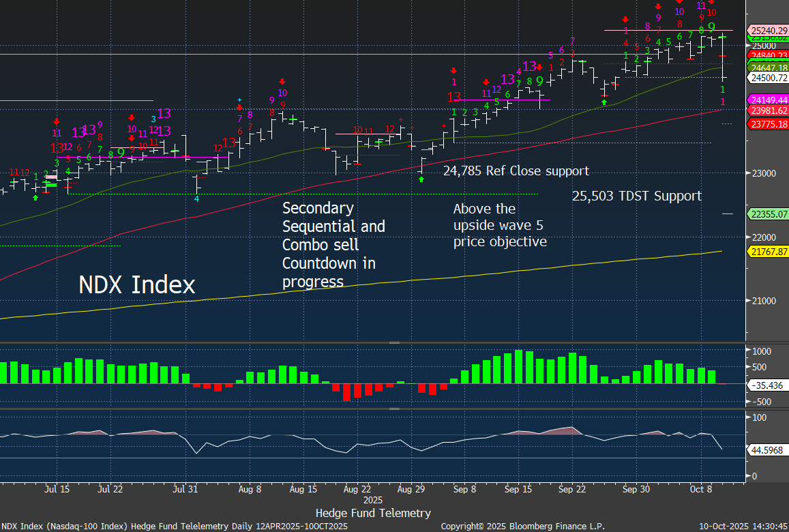Click the 44.5968 oscillator value label

(769, 450)
